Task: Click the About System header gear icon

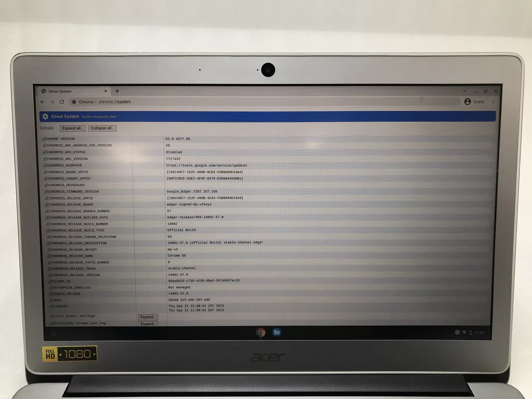Action: click(45, 116)
